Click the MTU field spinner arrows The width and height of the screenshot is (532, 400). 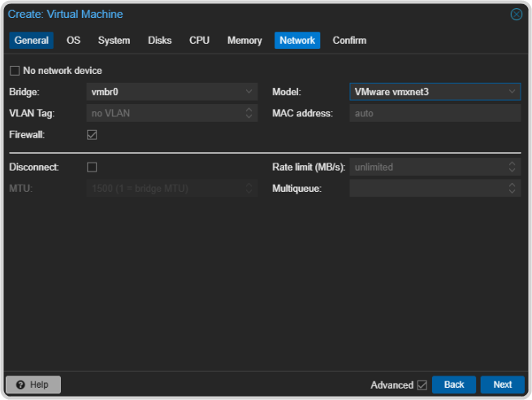[x=250, y=188]
